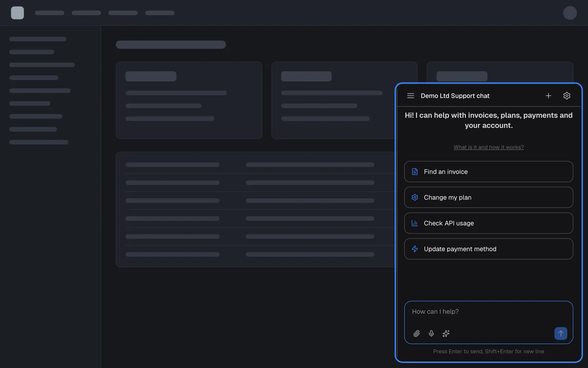The image size is (588, 368).
Task: Choose the "Find an invoice" suggestion
Action: point(489,171)
